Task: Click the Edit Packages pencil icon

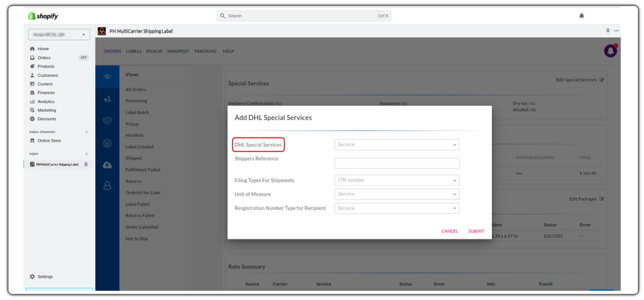Action: click(x=602, y=199)
